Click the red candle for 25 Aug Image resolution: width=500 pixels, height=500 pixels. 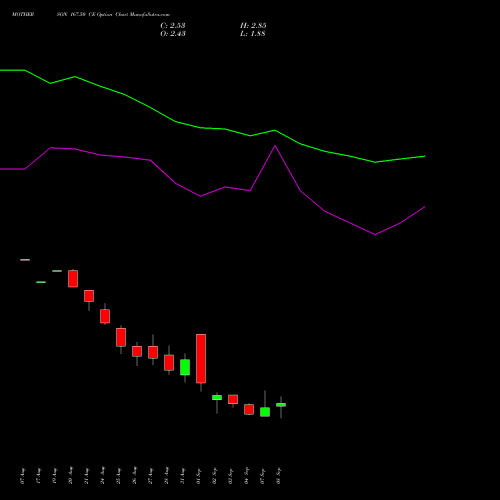121,337
